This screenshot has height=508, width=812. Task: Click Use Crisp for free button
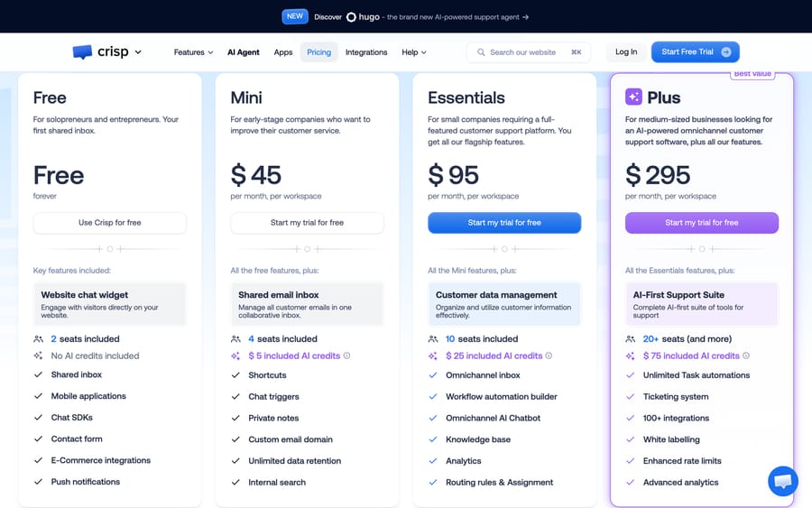[x=110, y=223]
